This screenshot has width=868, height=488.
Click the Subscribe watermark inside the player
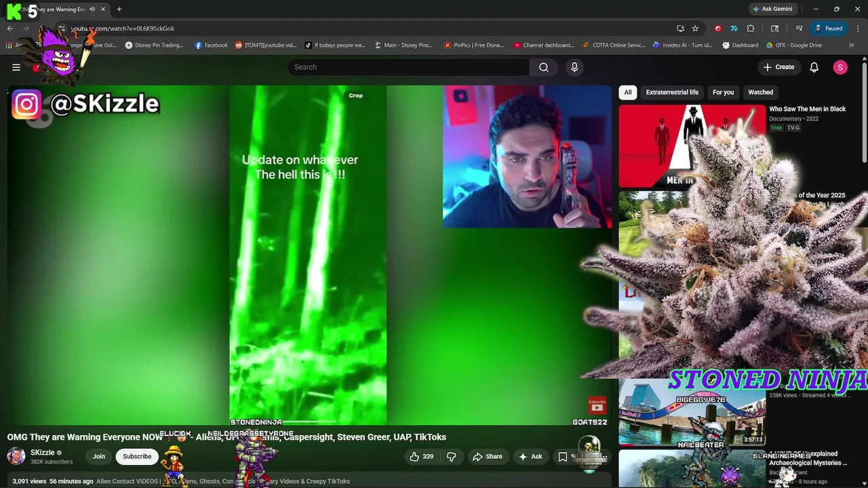click(x=597, y=405)
